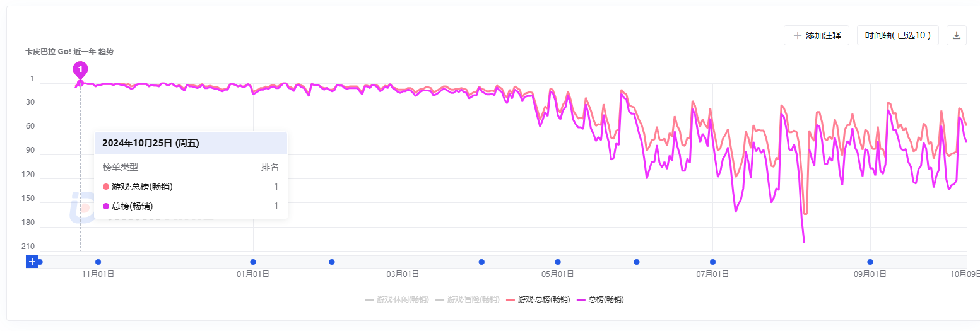Click the timeline bar near 03月01日
Screen dimensions: 980x331
[403, 262]
